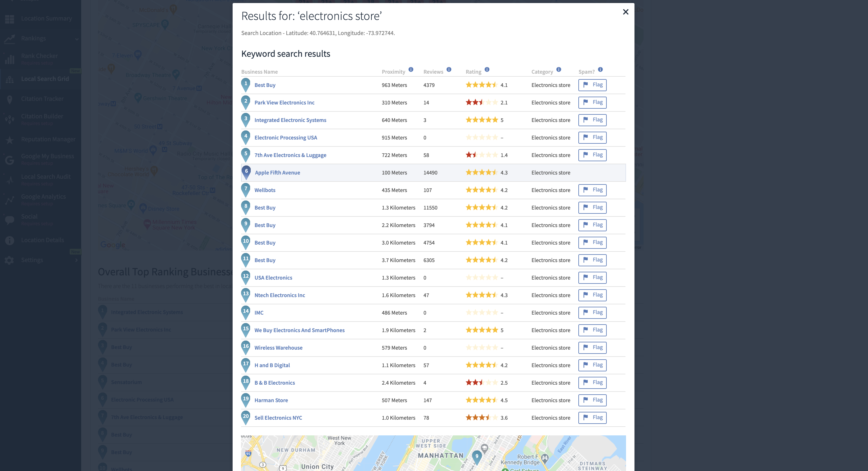This screenshot has width=868, height=471.
Task: Close the electronics store results dialog
Action: coord(625,12)
